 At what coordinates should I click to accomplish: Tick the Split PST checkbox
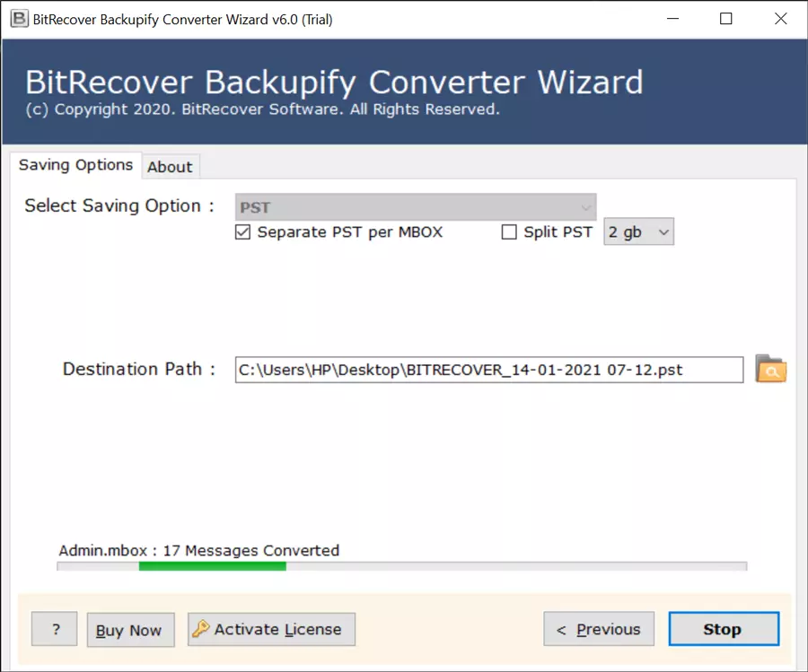click(x=509, y=232)
